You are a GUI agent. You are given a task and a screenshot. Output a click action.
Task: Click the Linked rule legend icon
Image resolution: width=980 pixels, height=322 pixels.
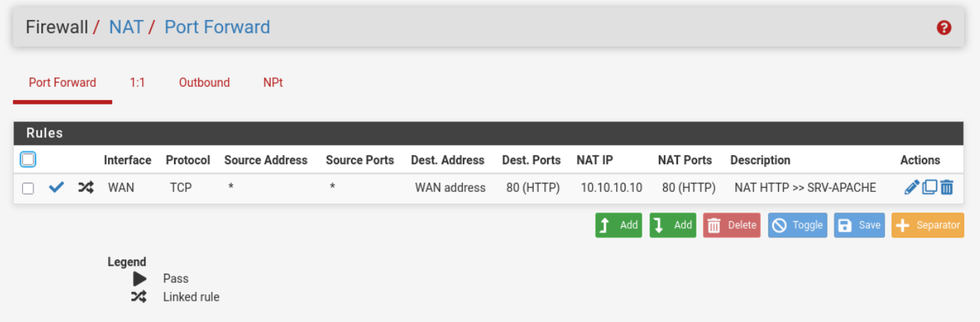(139, 297)
